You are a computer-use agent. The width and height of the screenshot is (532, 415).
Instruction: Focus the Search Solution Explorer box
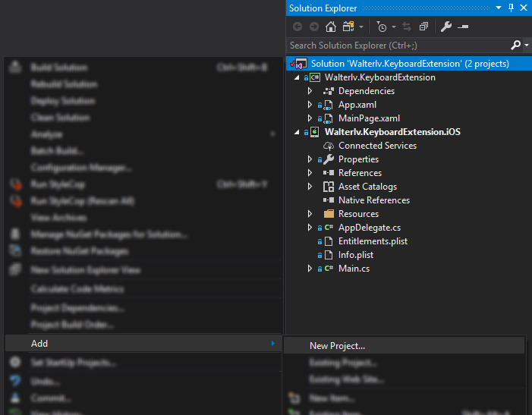[398, 46]
